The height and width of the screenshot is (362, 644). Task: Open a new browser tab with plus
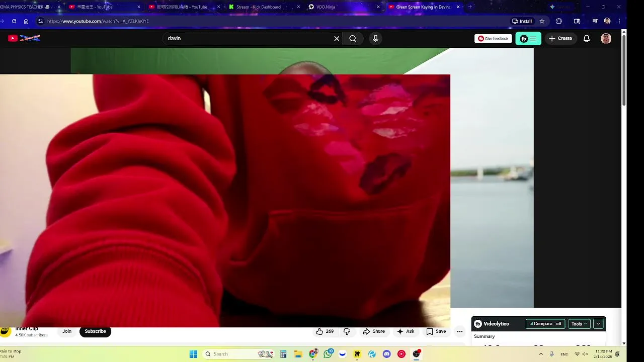click(470, 7)
